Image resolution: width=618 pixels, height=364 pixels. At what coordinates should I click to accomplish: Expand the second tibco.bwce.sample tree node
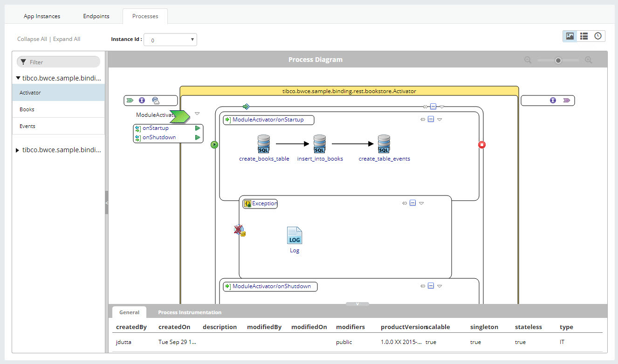[18, 150]
